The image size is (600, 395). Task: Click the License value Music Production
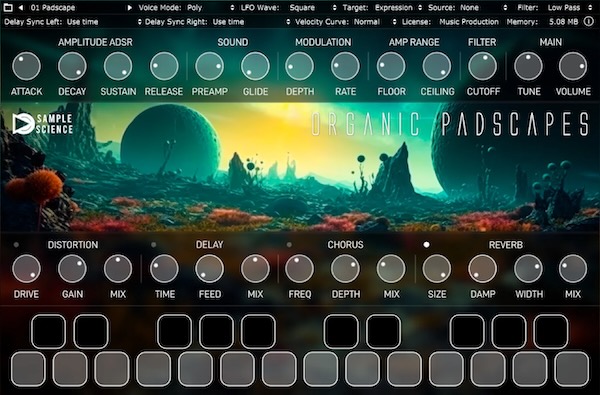coord(469,22)
